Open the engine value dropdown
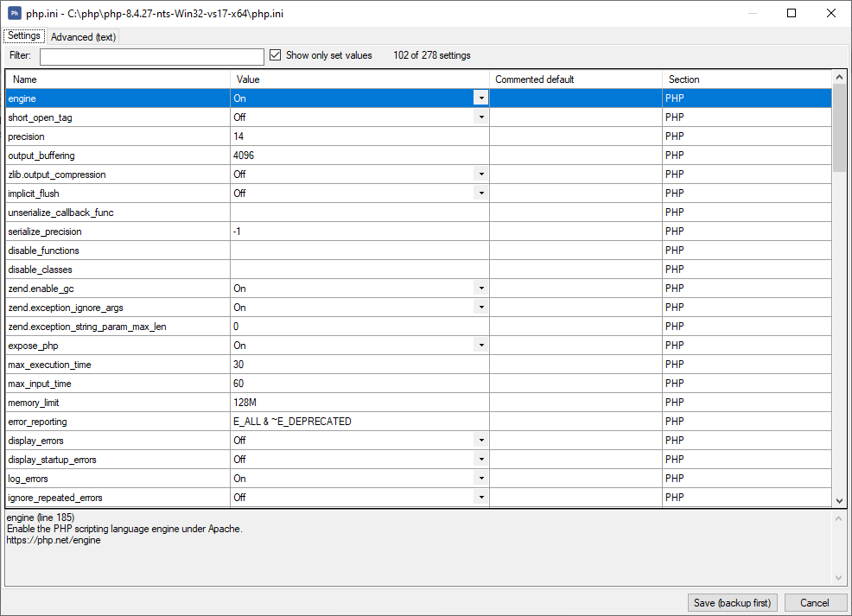The height and width of the screenshot is (616, 852). point(481,98)
